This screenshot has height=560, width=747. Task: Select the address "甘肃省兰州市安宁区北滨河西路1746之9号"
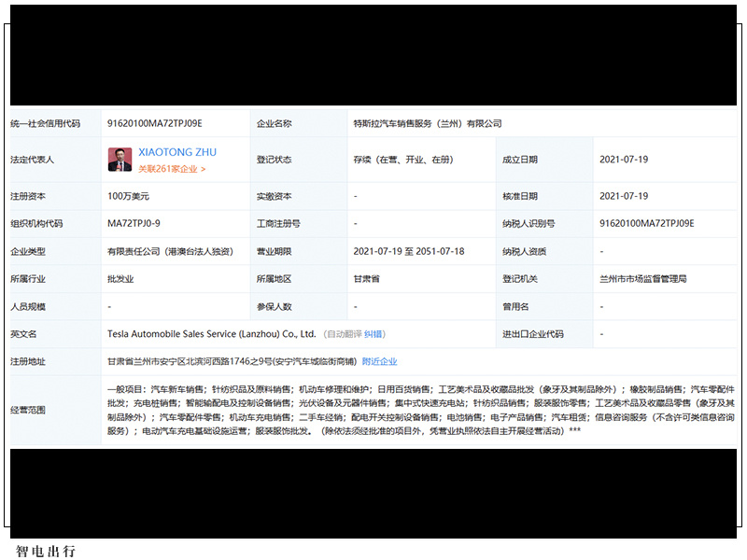click(190, 361)
